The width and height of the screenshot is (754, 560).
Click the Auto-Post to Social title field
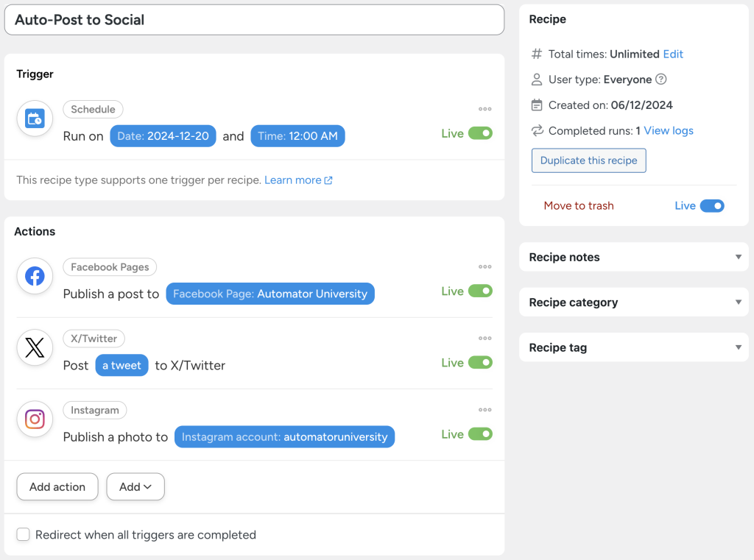(x=254, y=20)
